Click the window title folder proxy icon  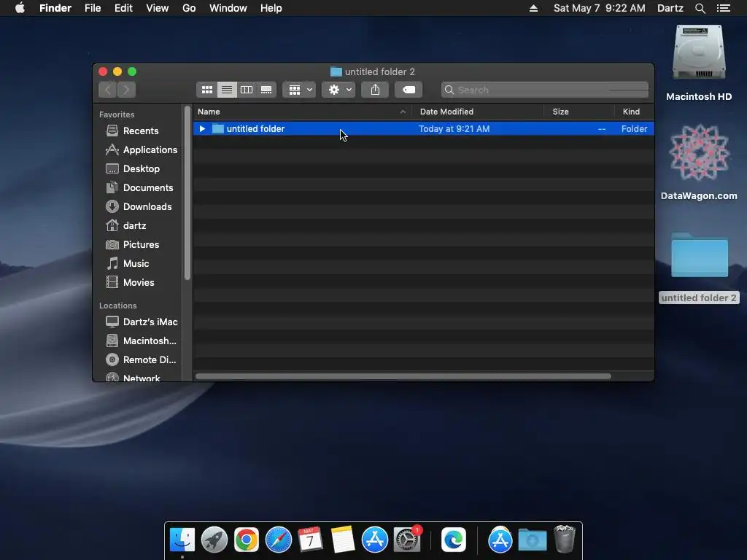point(336,71)
